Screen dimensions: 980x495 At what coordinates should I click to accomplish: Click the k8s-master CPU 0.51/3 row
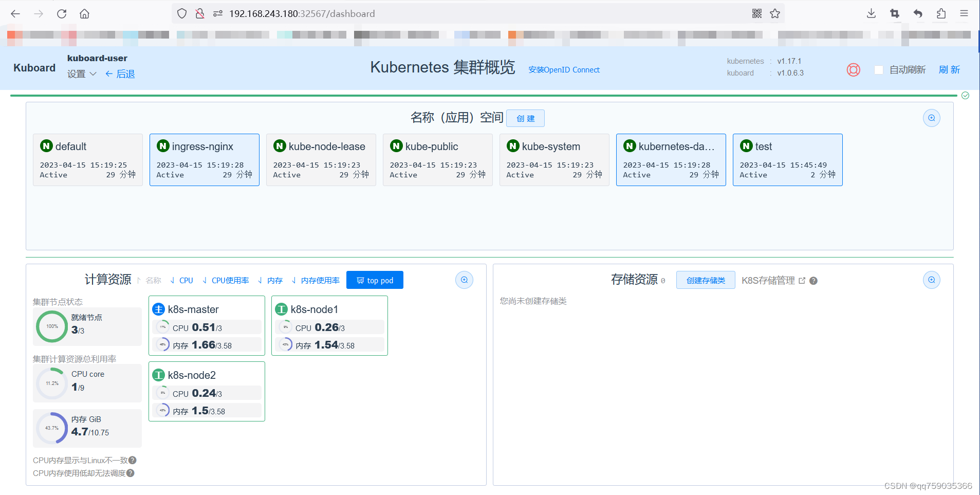(207, 327)
